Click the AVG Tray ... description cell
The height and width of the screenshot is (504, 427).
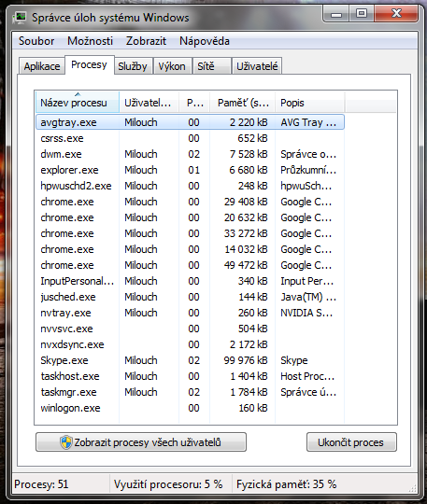click(308, 122)
